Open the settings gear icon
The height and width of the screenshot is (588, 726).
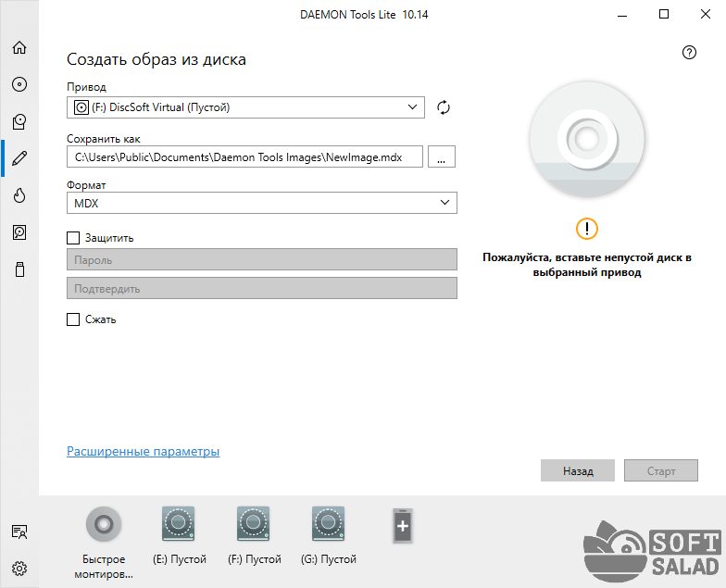19,569
